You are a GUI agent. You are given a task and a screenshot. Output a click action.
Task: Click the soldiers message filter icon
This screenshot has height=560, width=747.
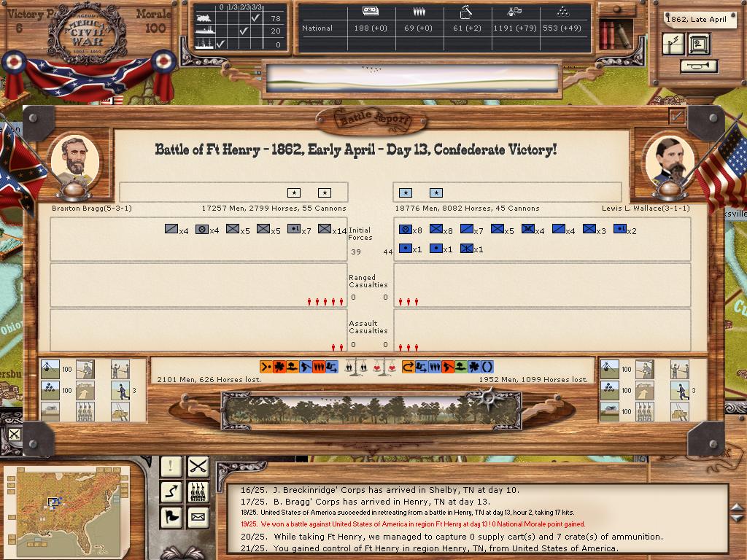click(x=198, y=491)
